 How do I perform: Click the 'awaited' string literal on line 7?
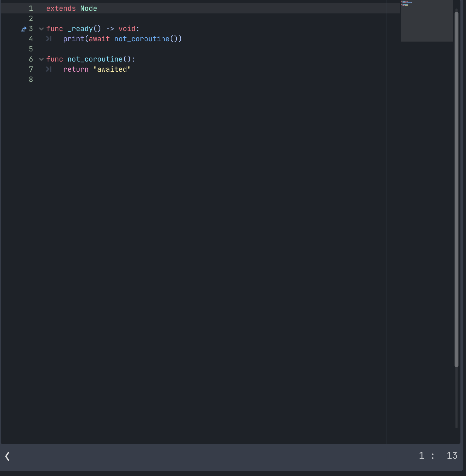[112, 69]
